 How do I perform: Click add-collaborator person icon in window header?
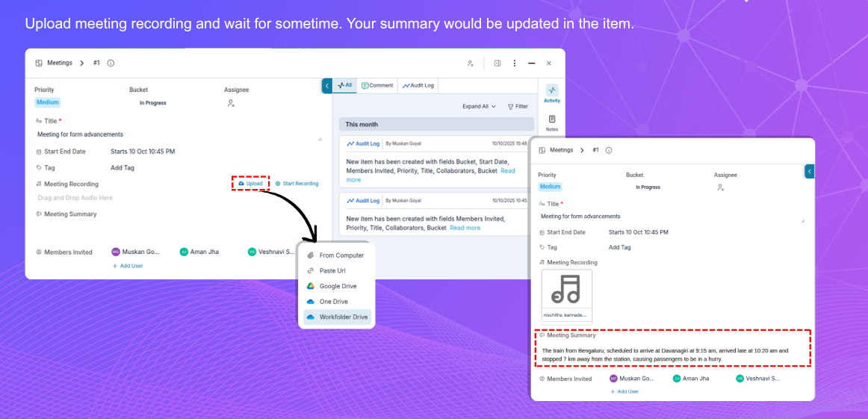[471, 63]
